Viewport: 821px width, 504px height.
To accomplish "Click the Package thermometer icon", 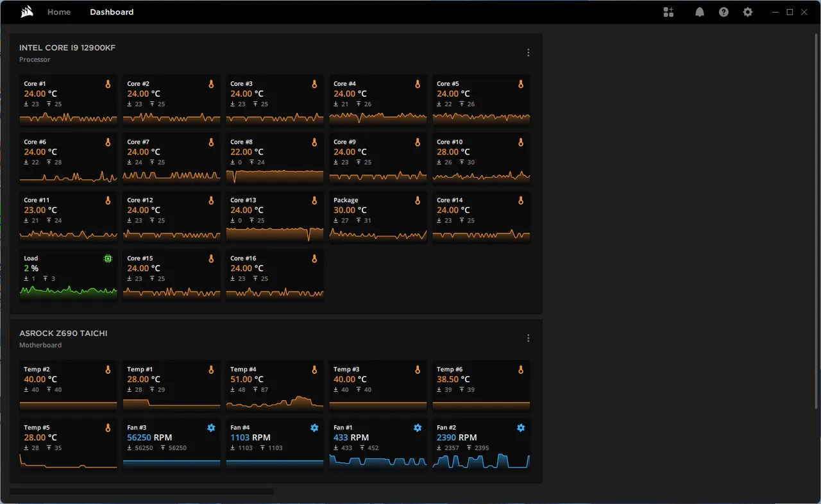I will coord(418,201).
